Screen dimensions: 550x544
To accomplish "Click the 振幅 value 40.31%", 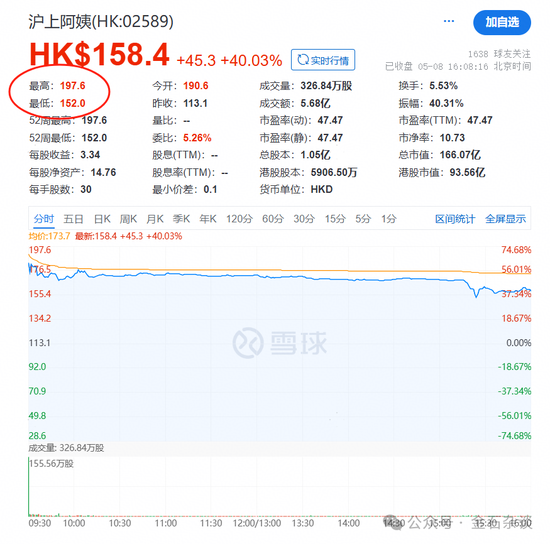I will [446, 103].
